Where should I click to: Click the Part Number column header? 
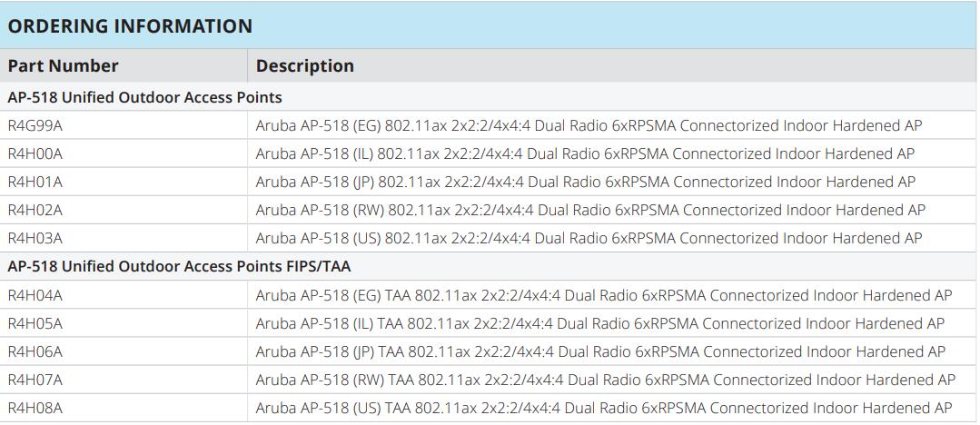[63, 65]
